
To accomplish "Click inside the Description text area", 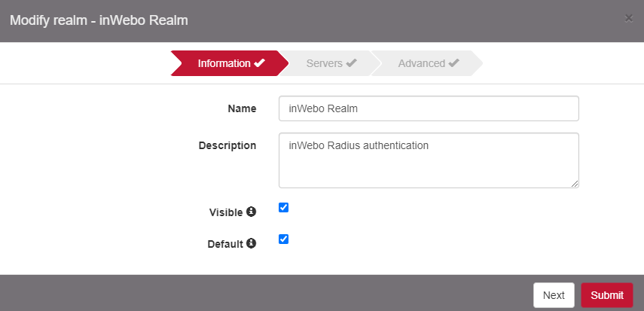I will pyautogui.click(x=429, y=160).
